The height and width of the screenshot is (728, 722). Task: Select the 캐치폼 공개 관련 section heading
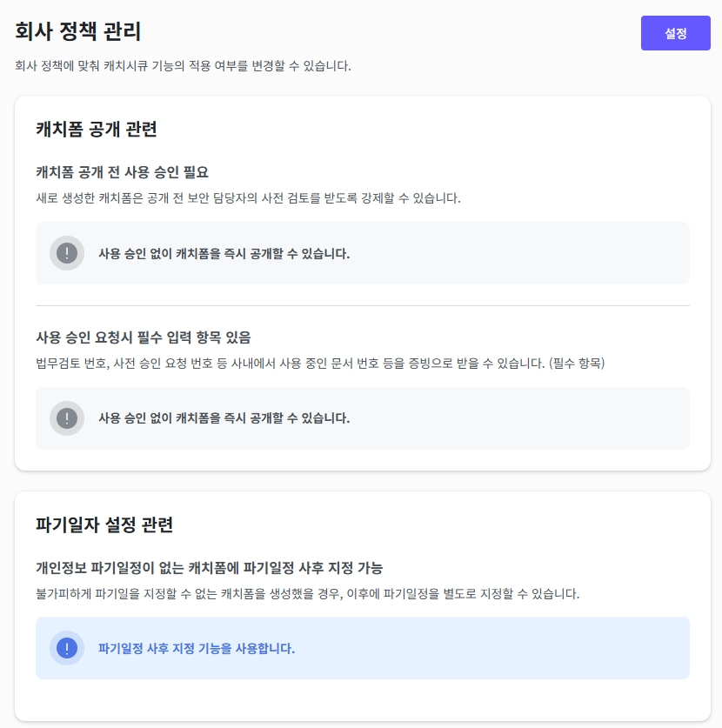pos(96,130)
